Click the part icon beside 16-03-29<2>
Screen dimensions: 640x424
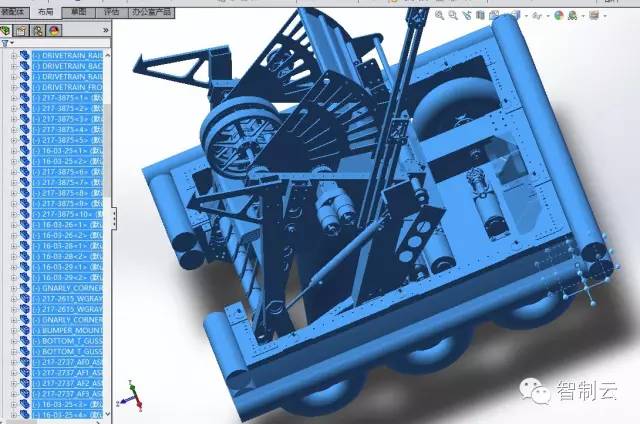(24, 277)
